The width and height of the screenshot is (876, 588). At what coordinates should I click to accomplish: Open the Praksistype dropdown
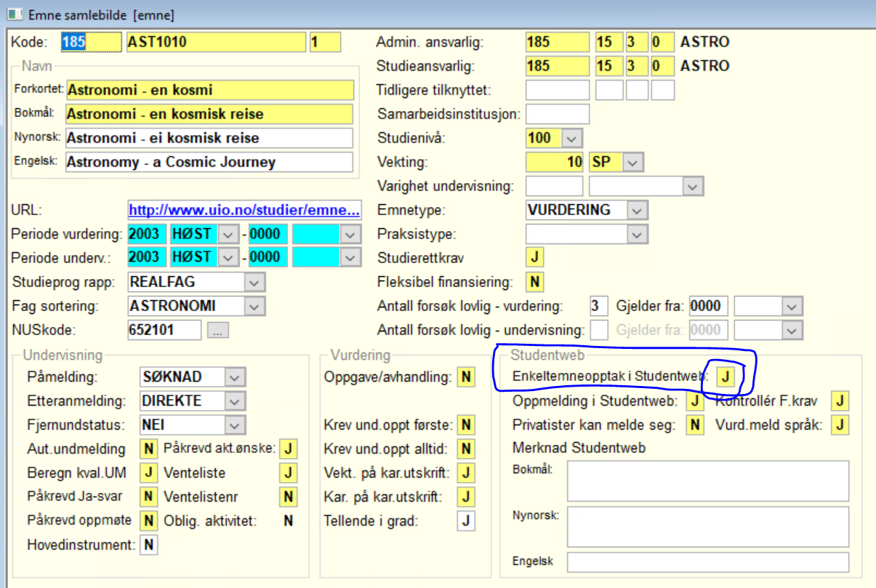coord(638,235)
